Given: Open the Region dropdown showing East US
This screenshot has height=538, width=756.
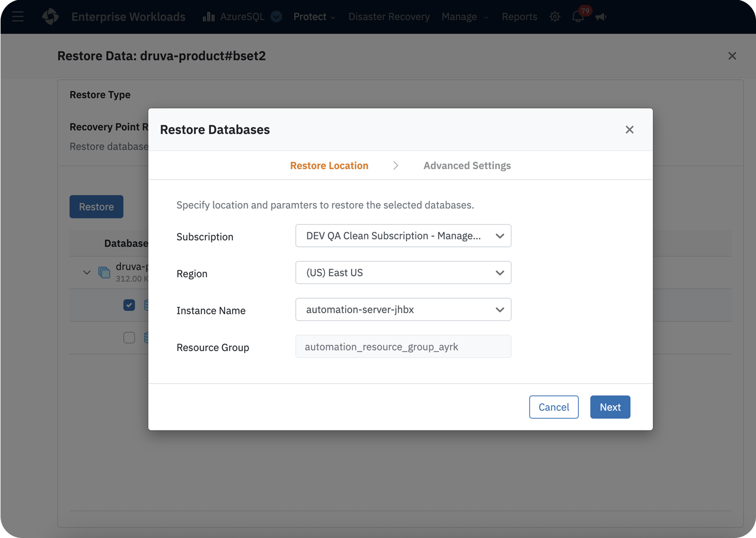Looking at the screenshot, I should [x=403, y=273].
